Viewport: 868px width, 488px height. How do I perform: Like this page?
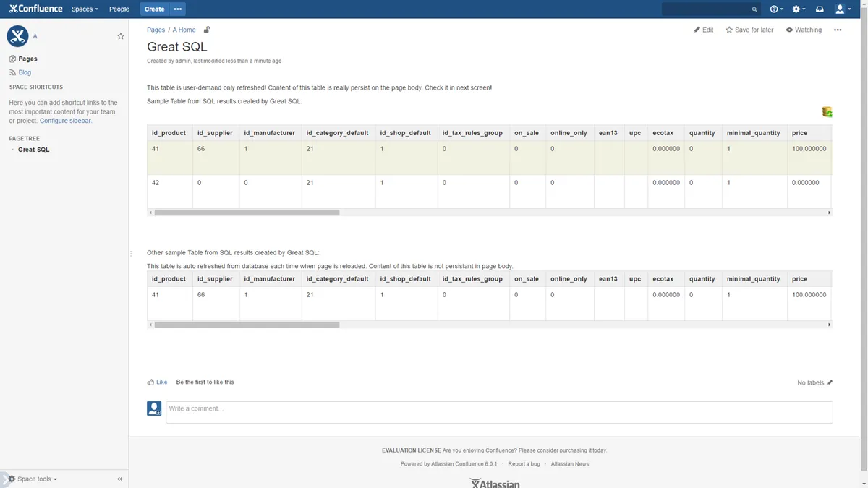pos(157,382)
